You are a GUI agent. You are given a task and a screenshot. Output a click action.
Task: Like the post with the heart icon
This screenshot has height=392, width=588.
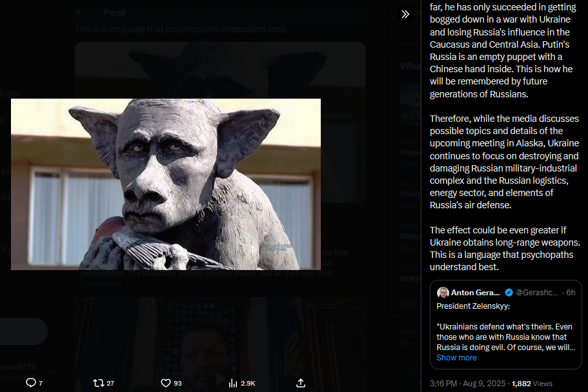[166, 382]
